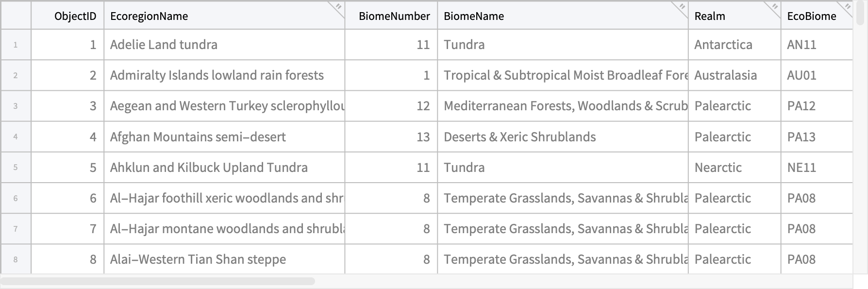
Task: Select row number 8 header
Action: [16, 259]
